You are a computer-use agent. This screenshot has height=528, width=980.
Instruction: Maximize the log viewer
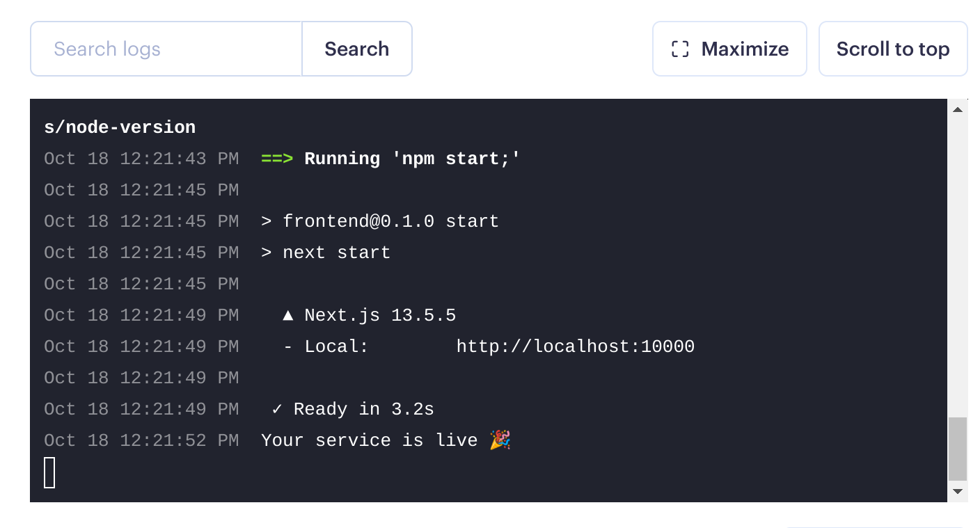pyautogui.click(x=729, y=49)
